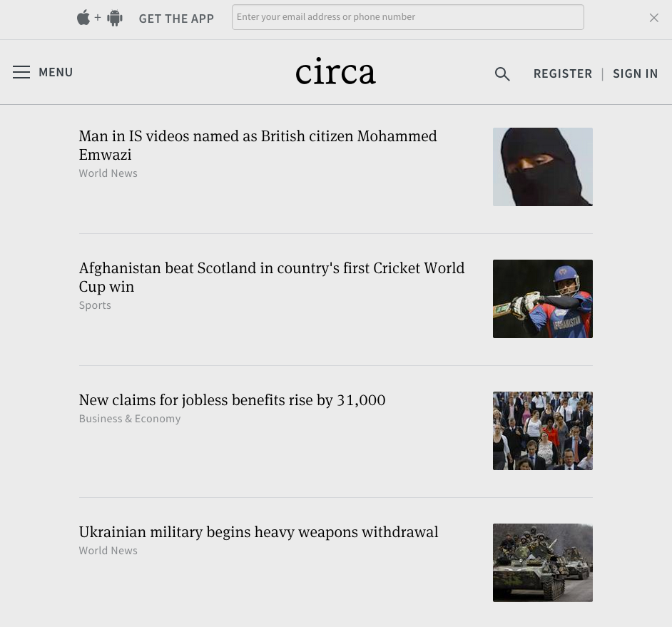Select the Business & Economy category label
This screenshot has width=672, height=627.
click(x=130, y=419)
